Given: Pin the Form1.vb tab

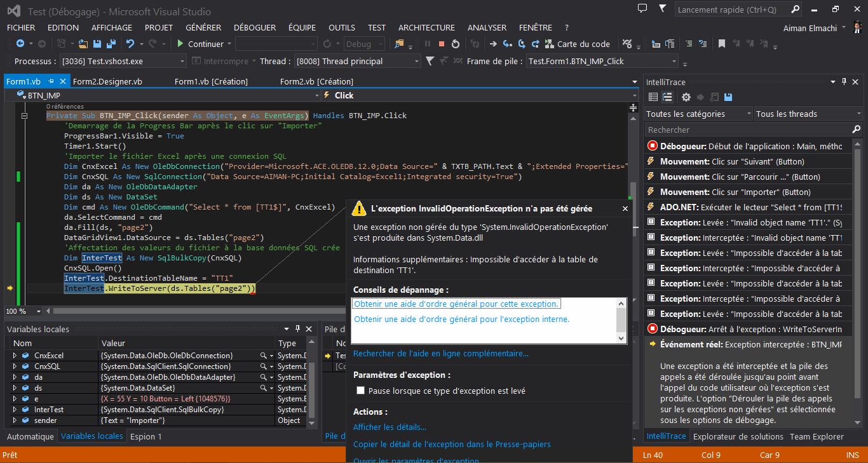Looking at the screenshot, I should pyautogui.click(x=51, y=81).
